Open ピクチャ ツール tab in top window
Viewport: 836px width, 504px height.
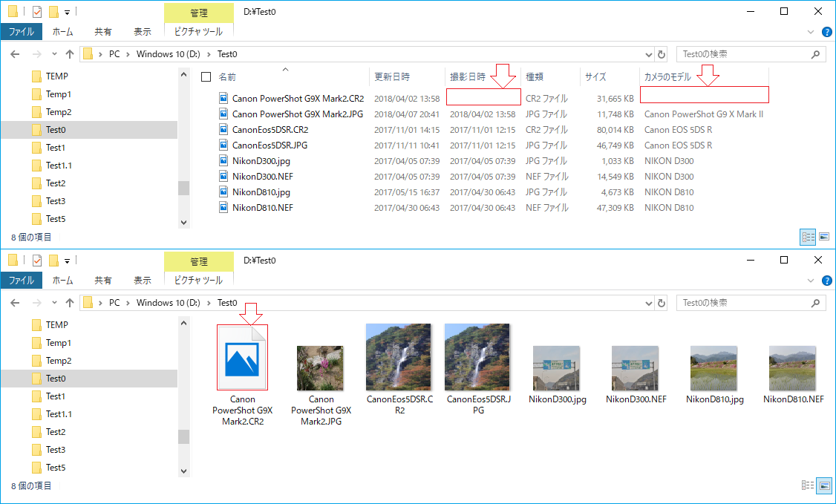[x=198, y=32]
